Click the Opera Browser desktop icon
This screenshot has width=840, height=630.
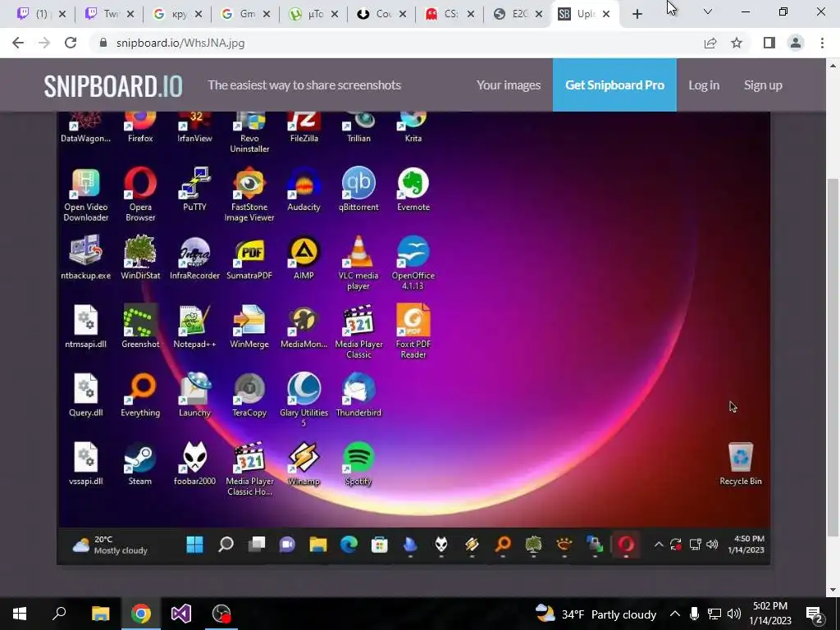click(140, 194)
